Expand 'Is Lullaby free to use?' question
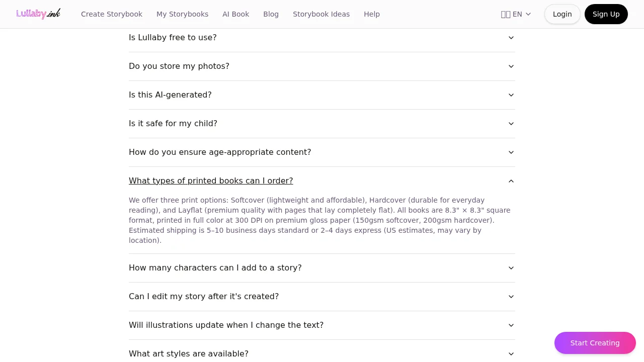Screen dimensions: 644x362 (173, 38)
